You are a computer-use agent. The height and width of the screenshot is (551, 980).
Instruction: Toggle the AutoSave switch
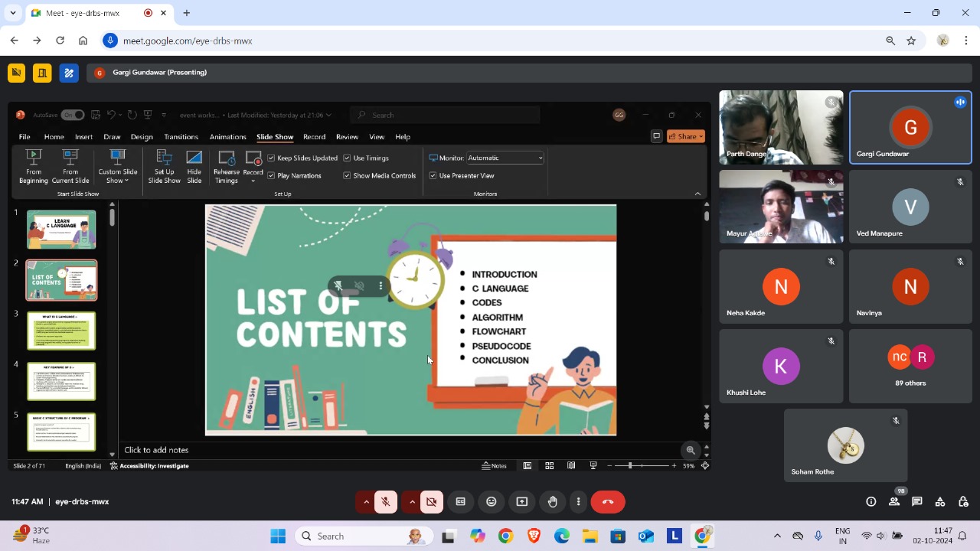(x=73, y=115)
